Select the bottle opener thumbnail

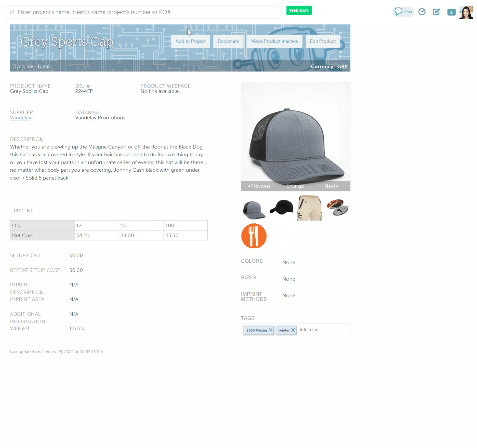[x=338, y=207]
